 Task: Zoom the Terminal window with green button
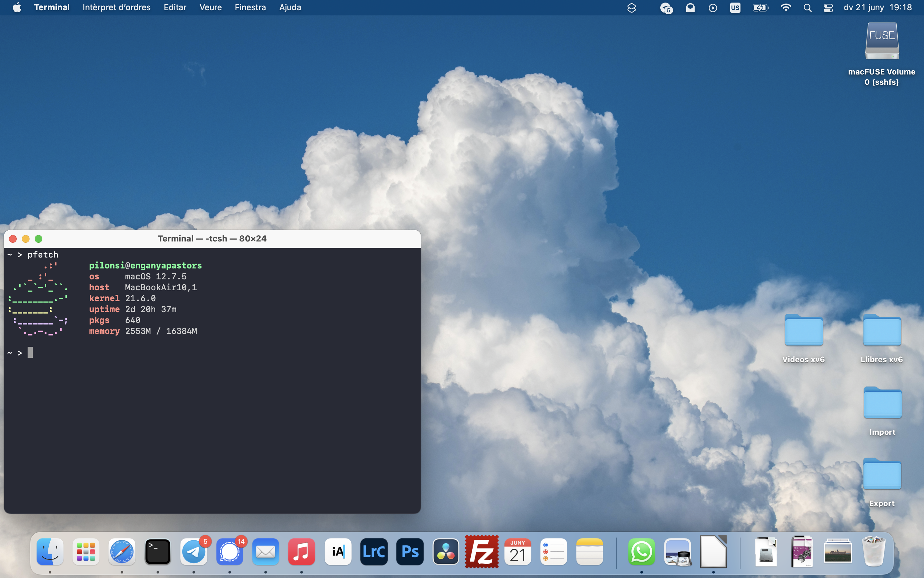[38, 239]
